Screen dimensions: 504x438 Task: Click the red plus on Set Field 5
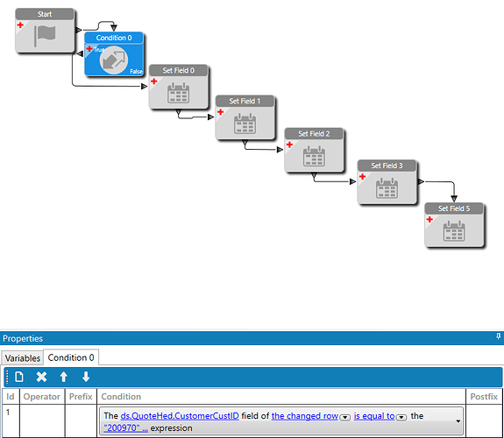click(x=429, y=219)
